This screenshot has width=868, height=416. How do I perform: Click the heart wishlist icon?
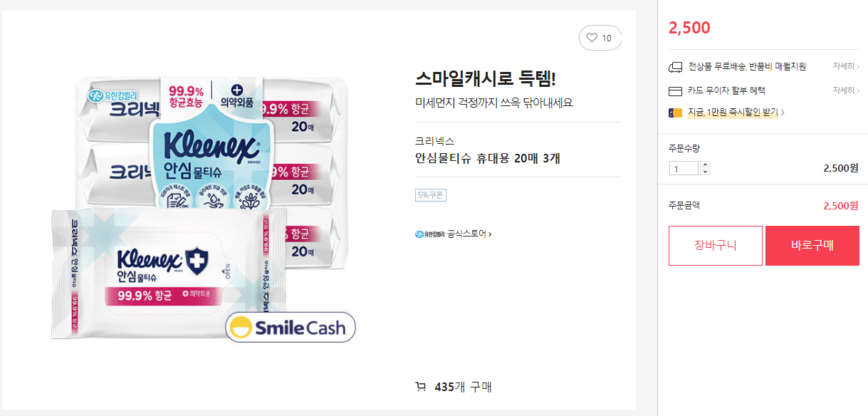pos(592,38)
